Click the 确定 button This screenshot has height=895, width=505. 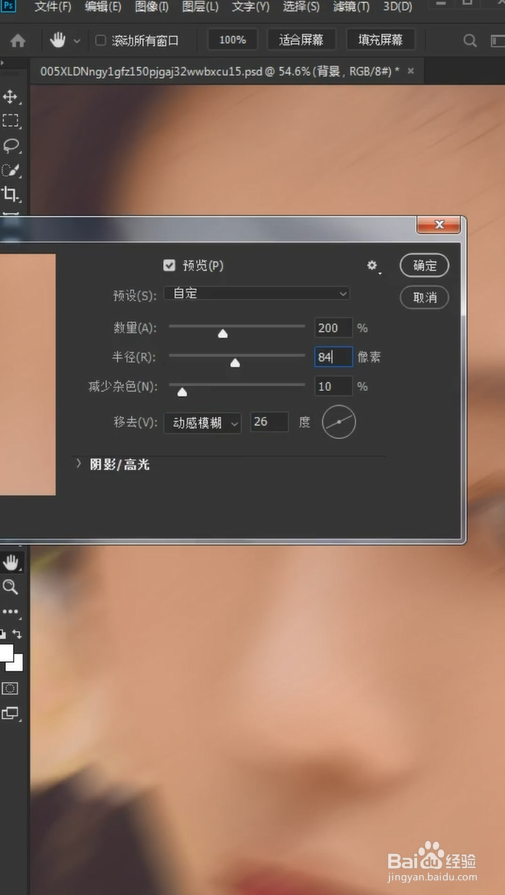coord(425,265)
